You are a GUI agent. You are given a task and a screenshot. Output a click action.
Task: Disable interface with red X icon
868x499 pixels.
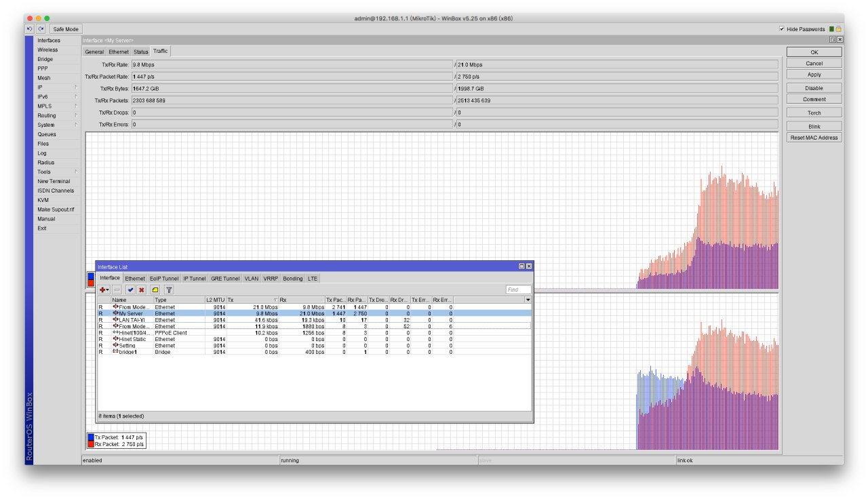pyautogui.click(x=141, y=290)
